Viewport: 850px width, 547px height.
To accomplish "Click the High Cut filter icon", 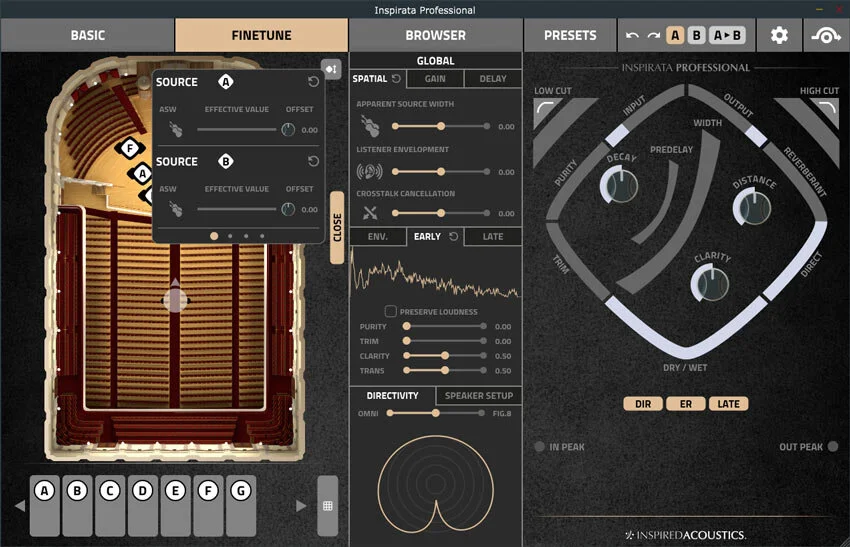I will (x=826, y=108).
